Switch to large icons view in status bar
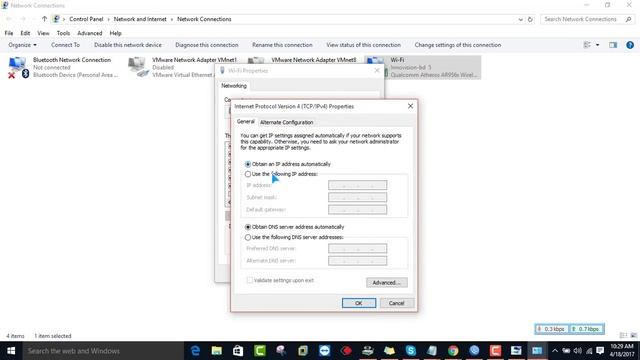This screenshot has height=360, width=640. (633, 336)
